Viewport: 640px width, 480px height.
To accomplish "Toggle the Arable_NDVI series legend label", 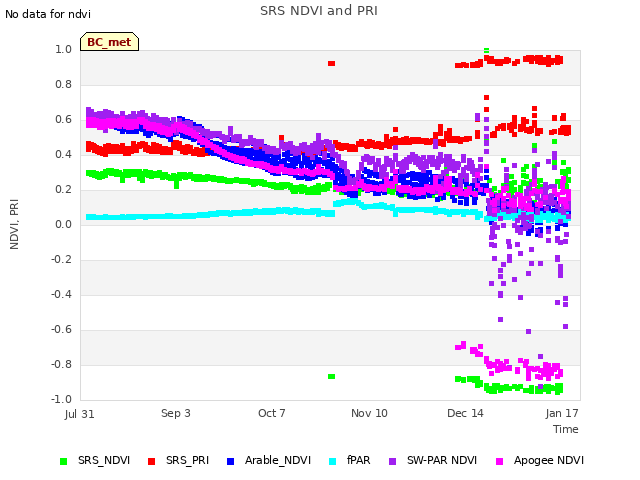I will pyautogui.click(x=278, y=460).
